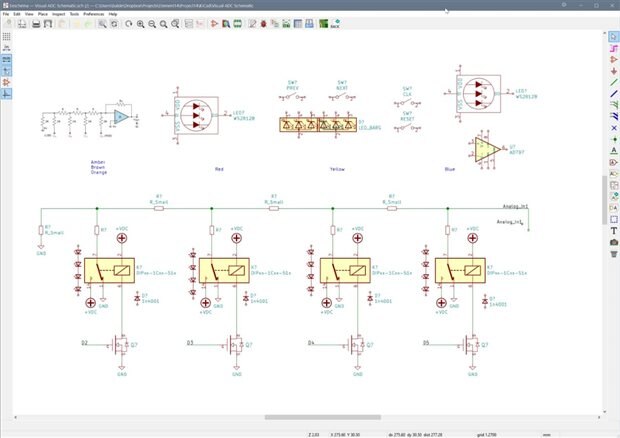Image resolution: width=620 pixels, height=438 pixels.
Task: Open the Tools menu
Action: coord(75,14)
